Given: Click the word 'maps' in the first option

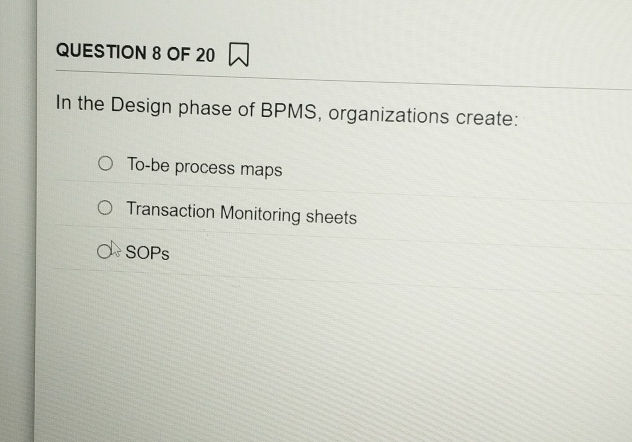Looking at the screenshot, I should (261, 170).
